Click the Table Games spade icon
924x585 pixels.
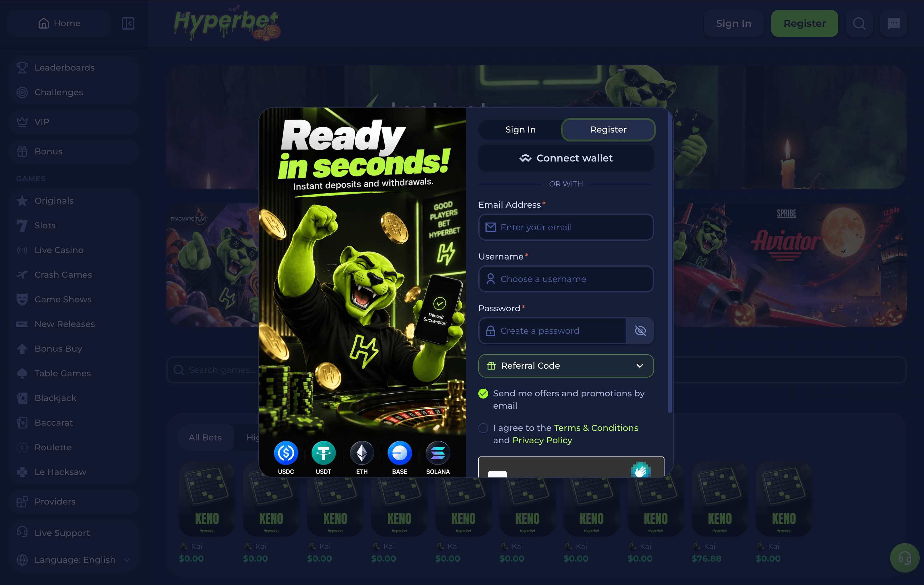pos(22,373)
